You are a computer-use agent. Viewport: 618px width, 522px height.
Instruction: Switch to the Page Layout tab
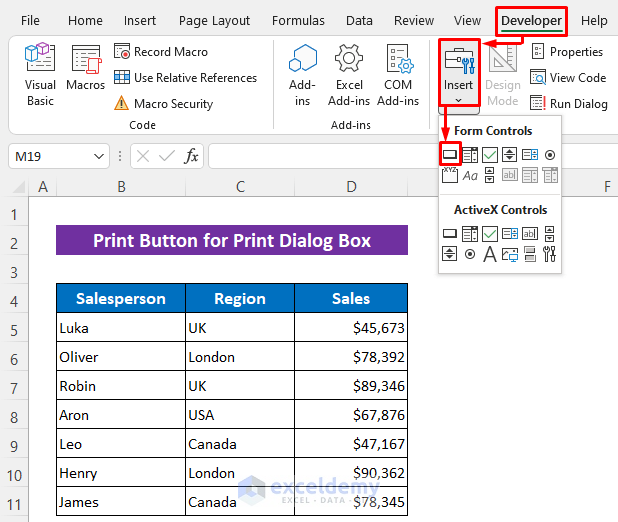pos(214,20)
